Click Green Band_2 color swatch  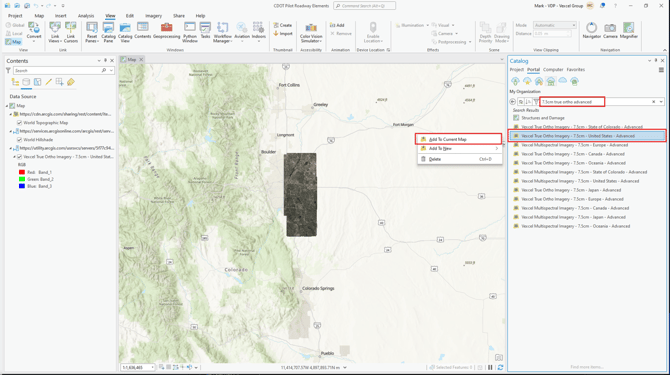click(x=22, y=179)
